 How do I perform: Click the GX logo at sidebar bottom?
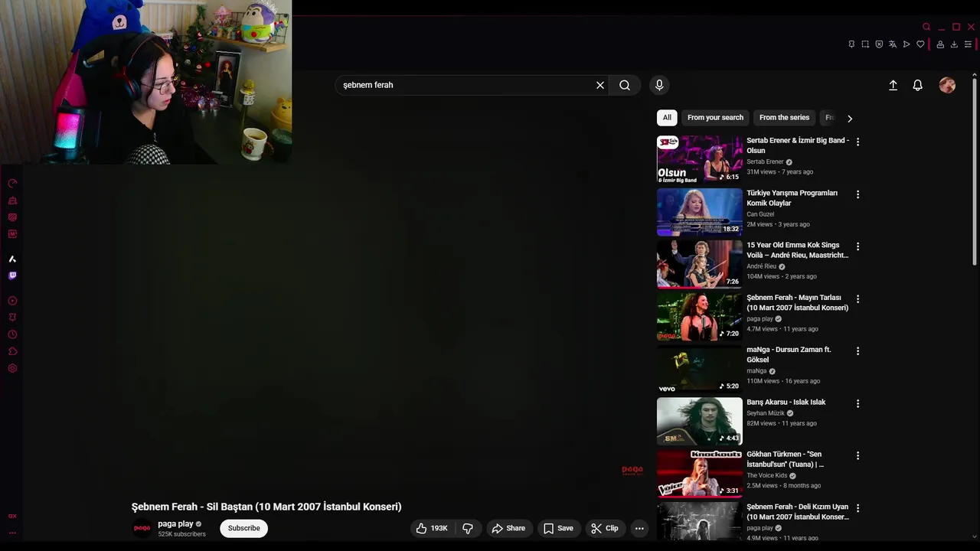point(12,516)
